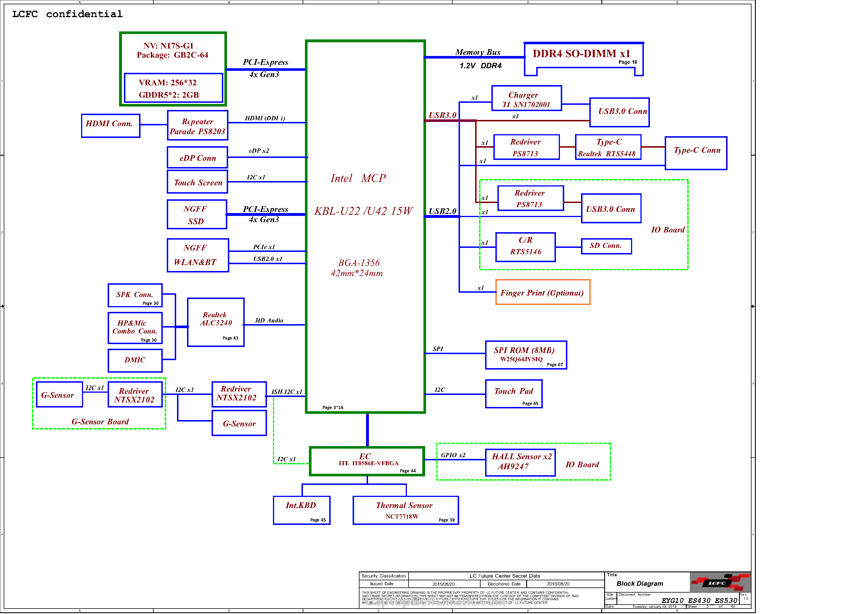Click the "USB3.0 Conn" block next to Charger
Screen dimensions: 868x614
pyautogui.click(x=619, y=112)
